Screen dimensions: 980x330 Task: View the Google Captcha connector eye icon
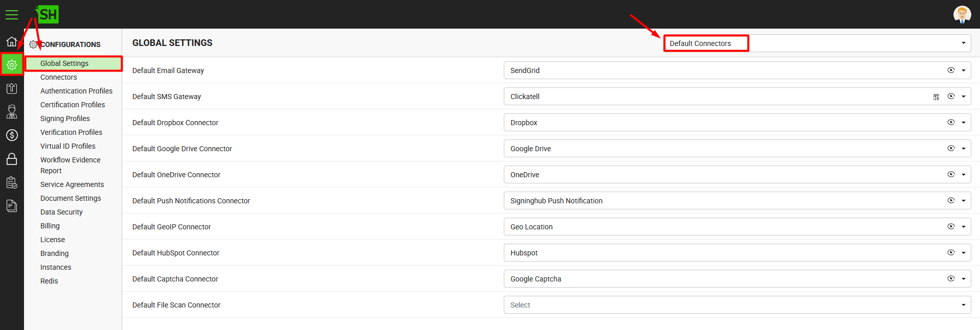coord(951,279)
